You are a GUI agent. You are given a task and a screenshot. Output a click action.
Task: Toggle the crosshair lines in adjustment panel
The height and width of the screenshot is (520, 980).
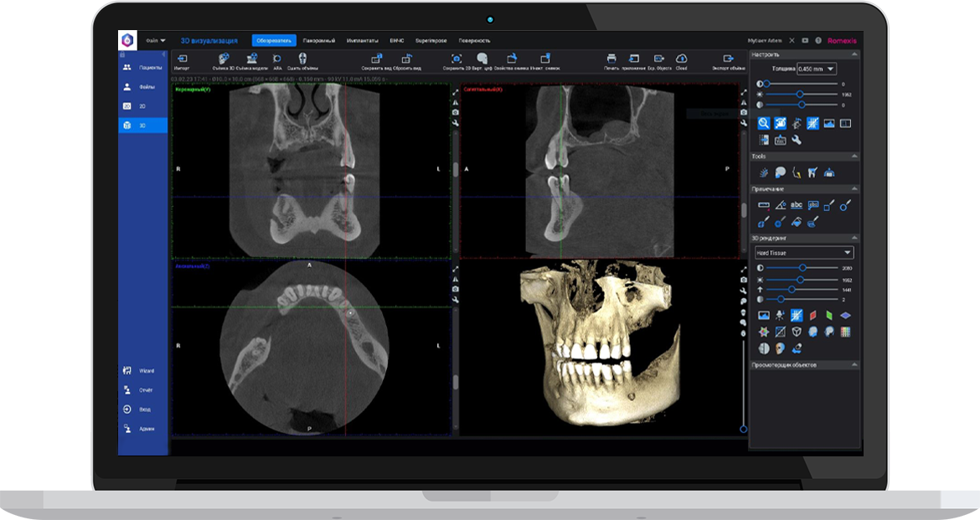point(812,123)
